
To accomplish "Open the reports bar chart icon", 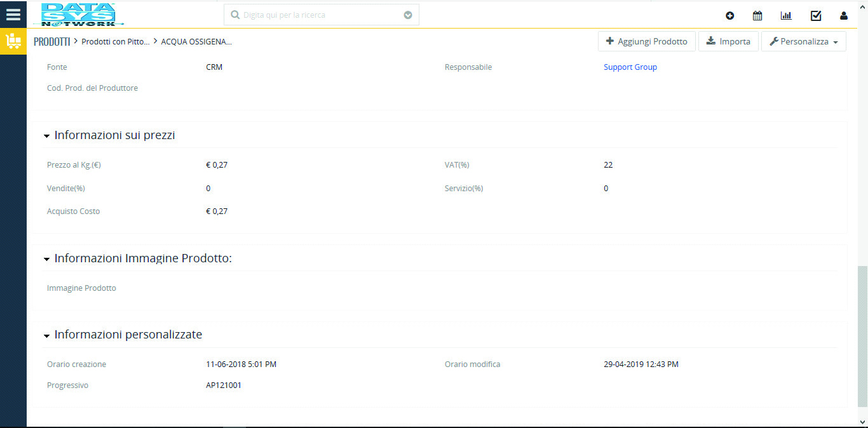I will pyautogui.click(x=786, y=16).
